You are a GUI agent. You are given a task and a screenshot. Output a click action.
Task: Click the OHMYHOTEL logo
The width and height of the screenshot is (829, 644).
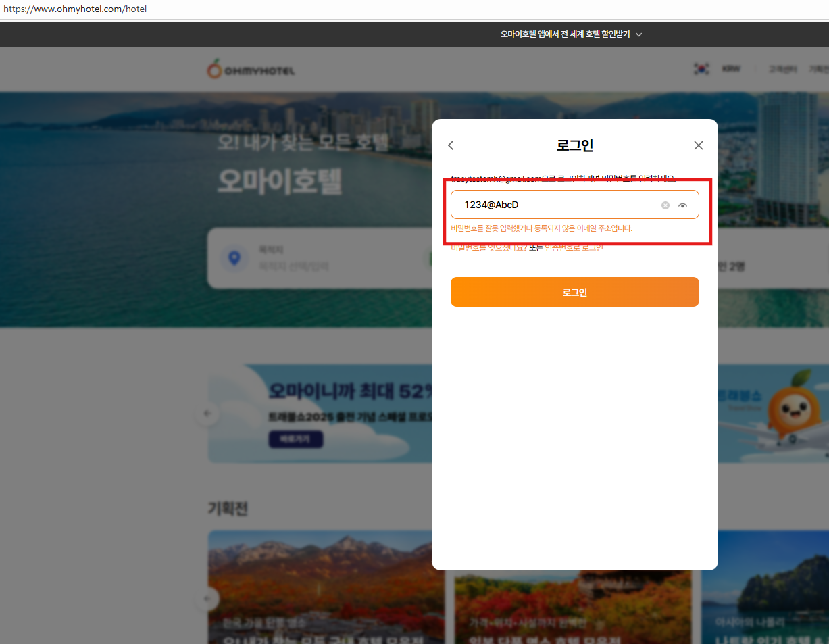251,70
